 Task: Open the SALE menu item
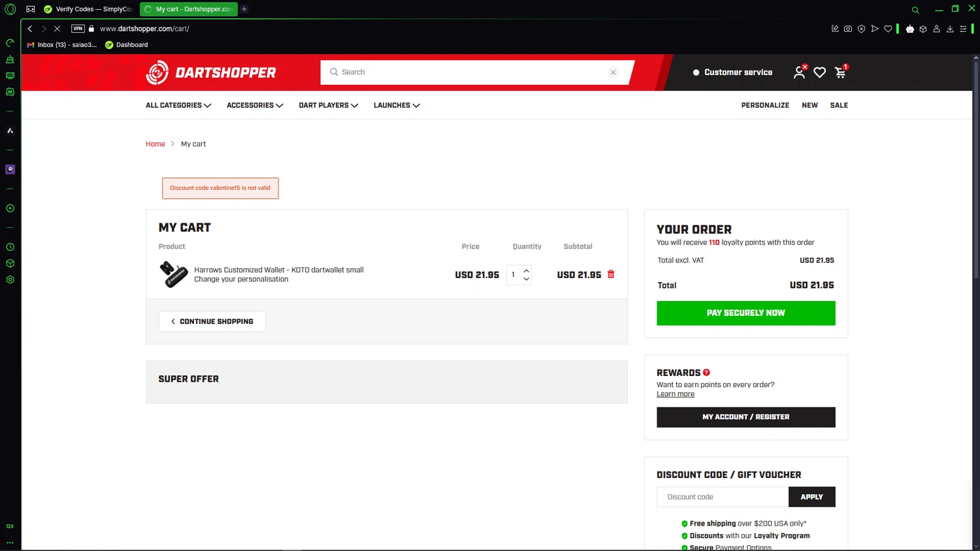[839, 105]
